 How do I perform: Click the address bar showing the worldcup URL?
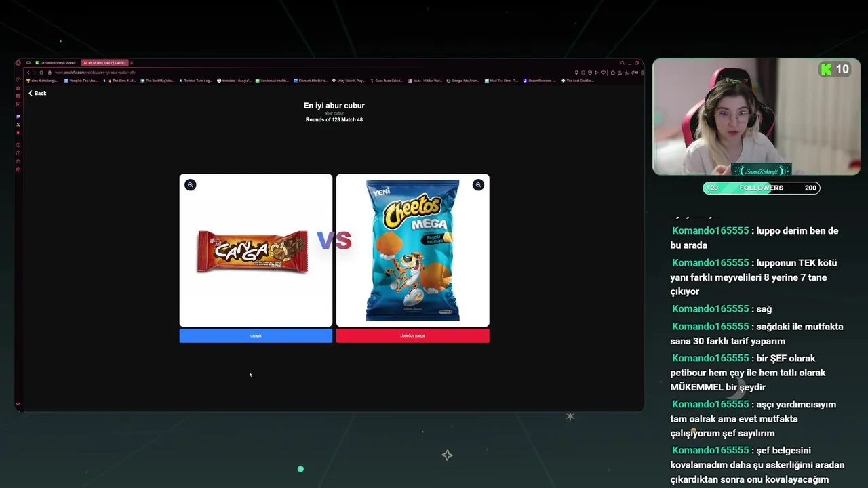click(95, 73)
